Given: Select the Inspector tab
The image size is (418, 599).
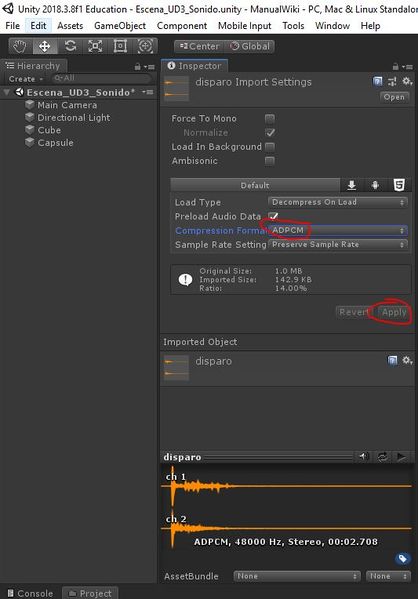Looking at the screenshot, I should 194,66.
